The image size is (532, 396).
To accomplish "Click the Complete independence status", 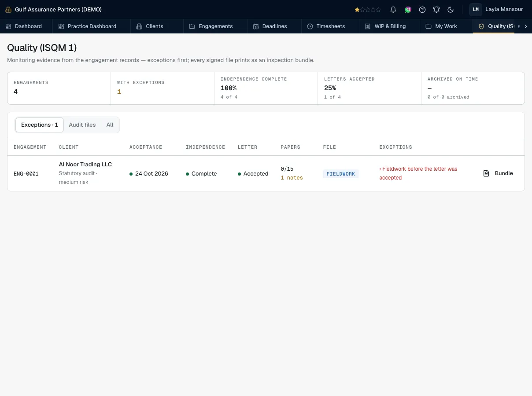I will point(201,174).
